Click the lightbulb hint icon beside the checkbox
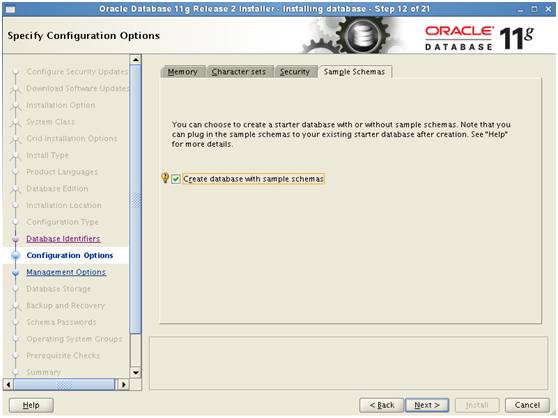The image size is (558, 418). (x=165, y=178)
